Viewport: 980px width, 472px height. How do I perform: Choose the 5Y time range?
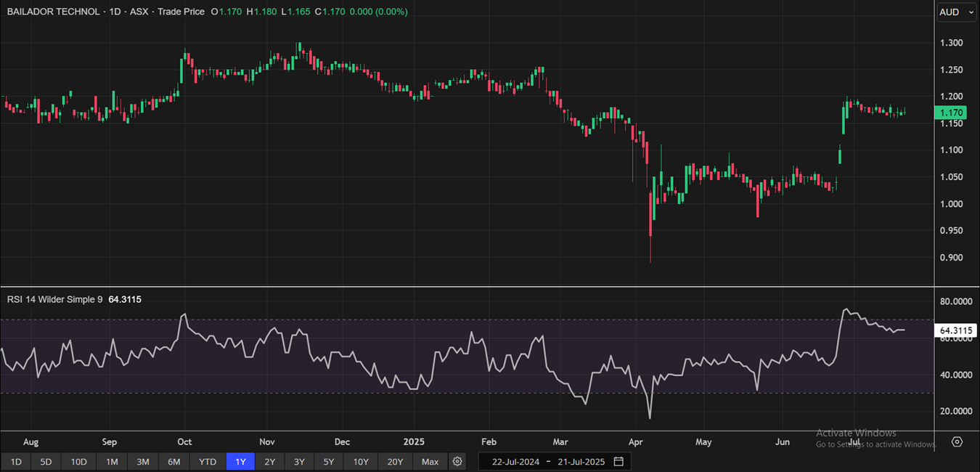(x=329, y=462)
